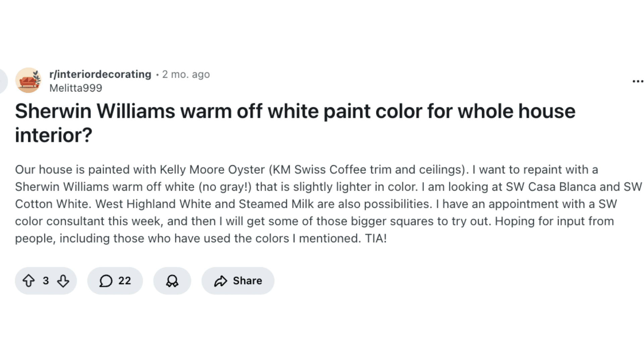Click 'Kelly Moore Oyster' in post body

click(x=212, y=170)
